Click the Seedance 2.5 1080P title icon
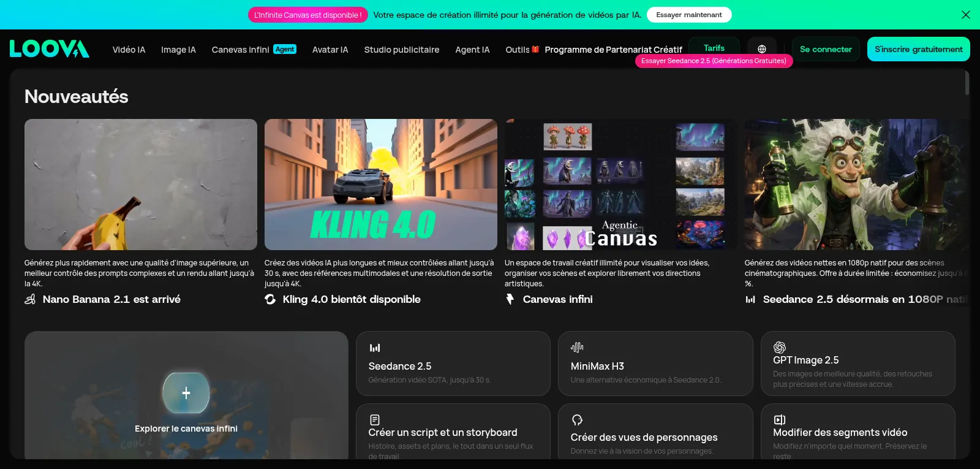This screenshot has width=980, height=469. pos(750,299)
